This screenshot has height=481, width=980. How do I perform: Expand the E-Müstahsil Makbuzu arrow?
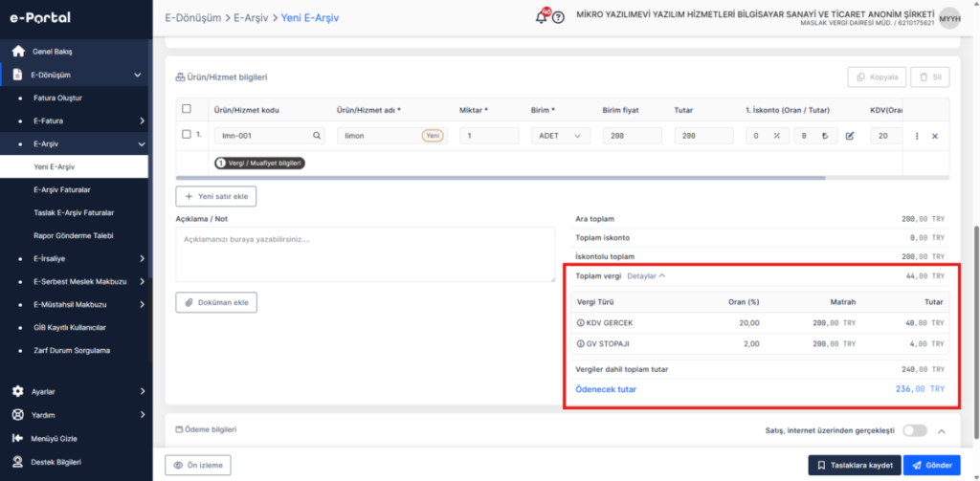143,305
